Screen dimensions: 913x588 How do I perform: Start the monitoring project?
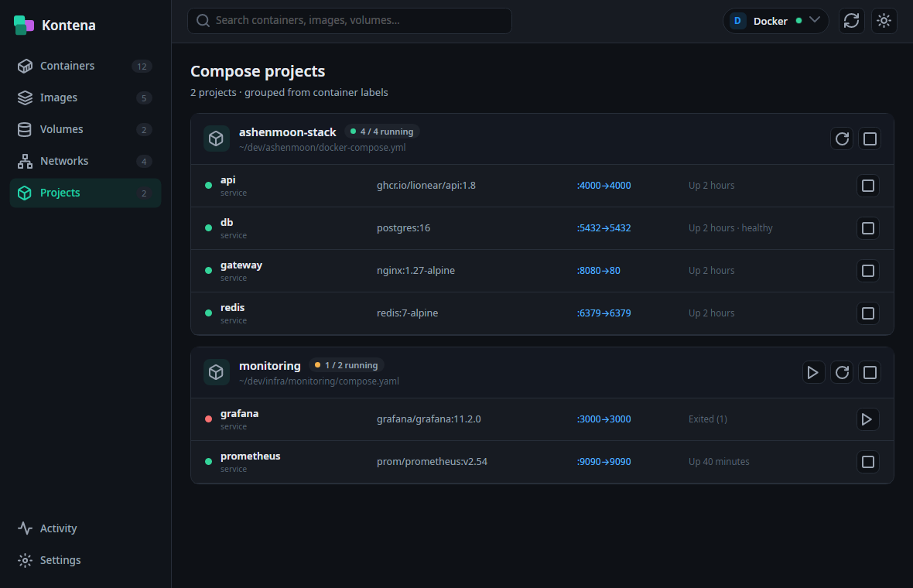[813, 373]
